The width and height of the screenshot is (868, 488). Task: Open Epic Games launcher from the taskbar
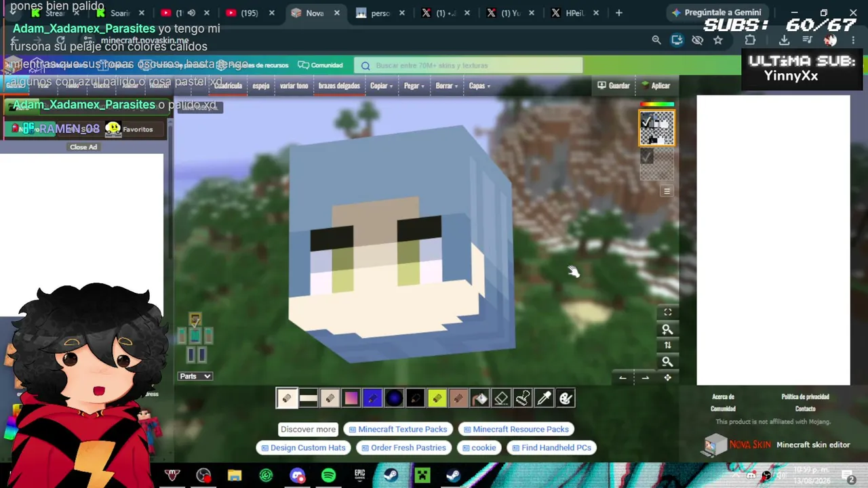tap(359, 475)
